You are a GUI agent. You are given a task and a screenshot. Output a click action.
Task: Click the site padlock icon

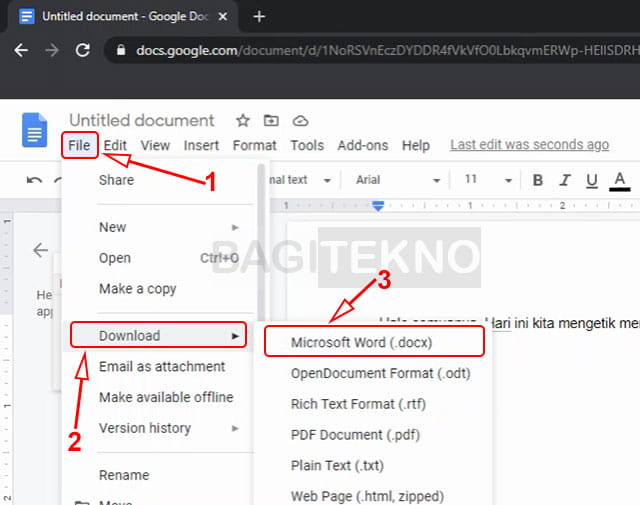click(x=121, y=50)
